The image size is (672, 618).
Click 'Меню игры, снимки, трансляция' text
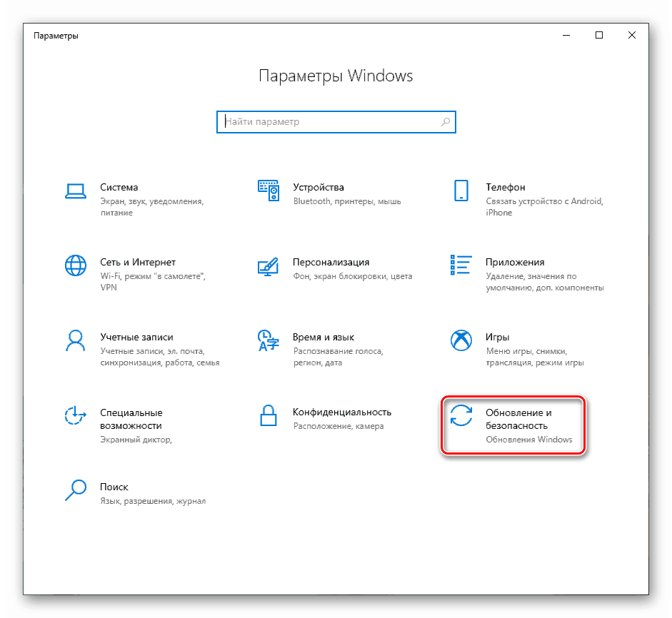click(x=534, y=357)
